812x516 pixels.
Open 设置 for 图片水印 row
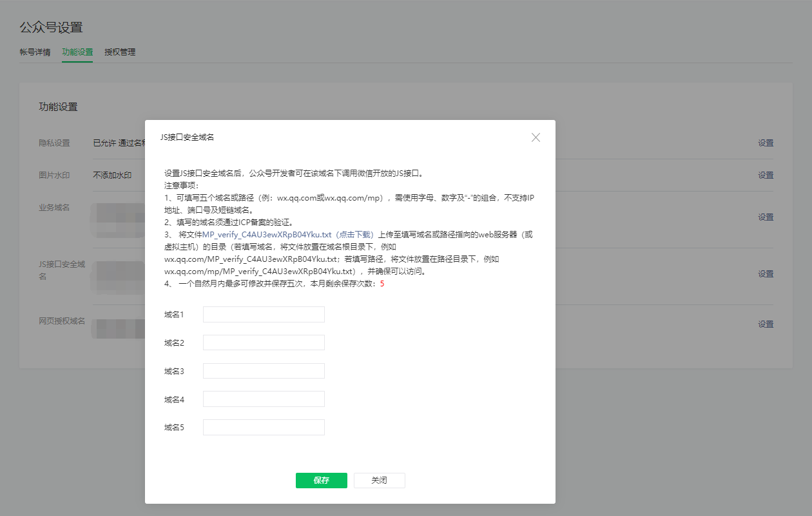(x=766, y=175)
